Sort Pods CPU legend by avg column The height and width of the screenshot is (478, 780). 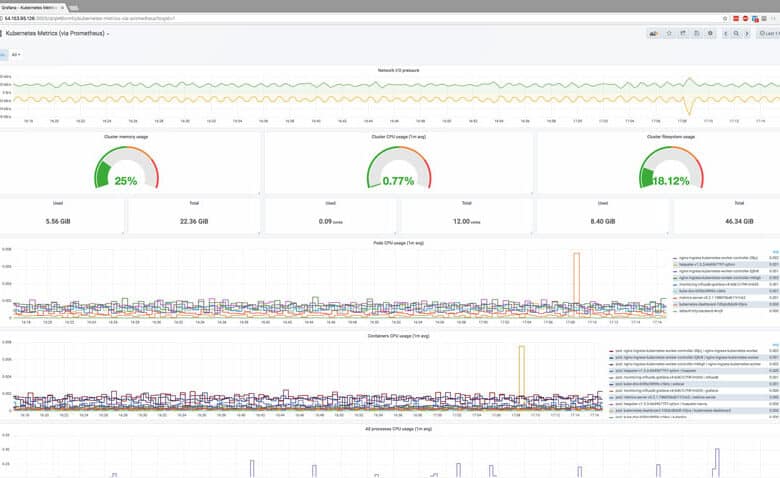[x=776, y=252]
